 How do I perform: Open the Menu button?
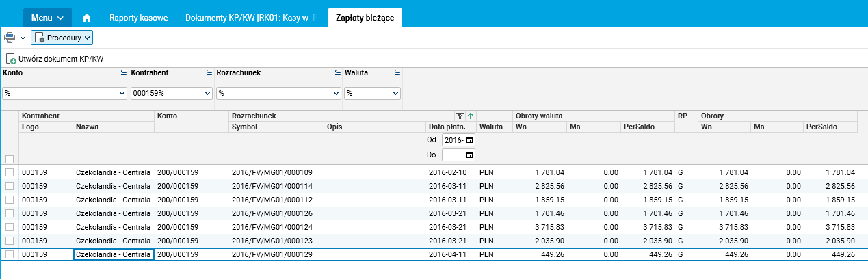(47, 18)
